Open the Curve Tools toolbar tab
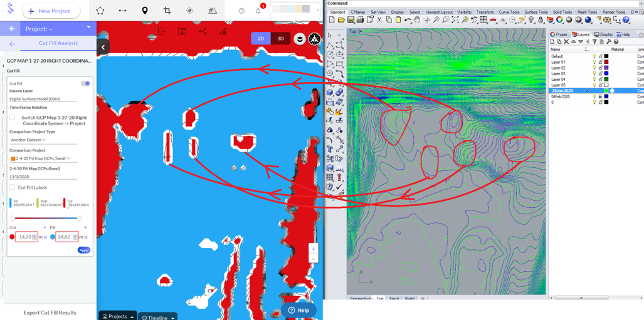This screenshot has height=320, width=644. point(510,13)
